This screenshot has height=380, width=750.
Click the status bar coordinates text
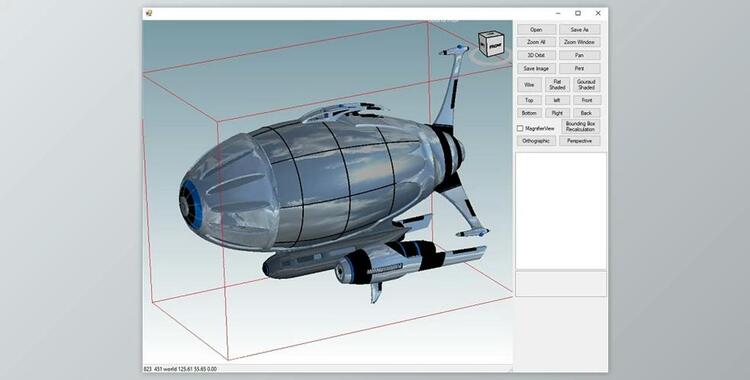click(180, 369)
